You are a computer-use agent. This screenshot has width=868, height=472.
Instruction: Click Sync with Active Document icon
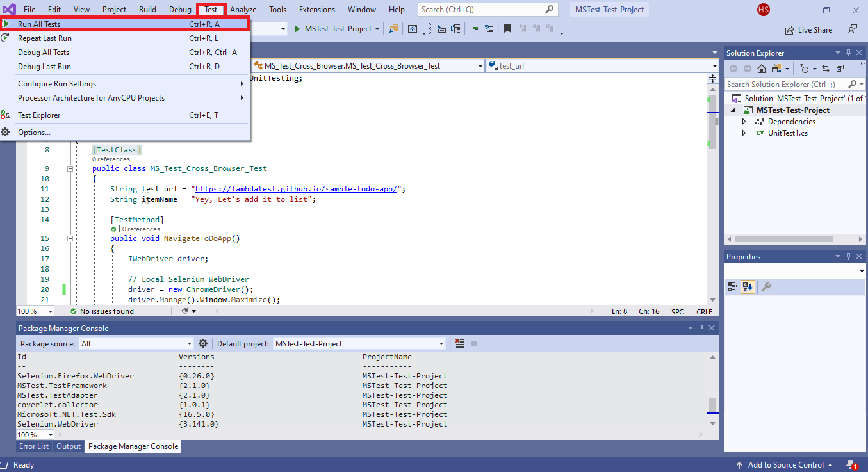(826, 69)
